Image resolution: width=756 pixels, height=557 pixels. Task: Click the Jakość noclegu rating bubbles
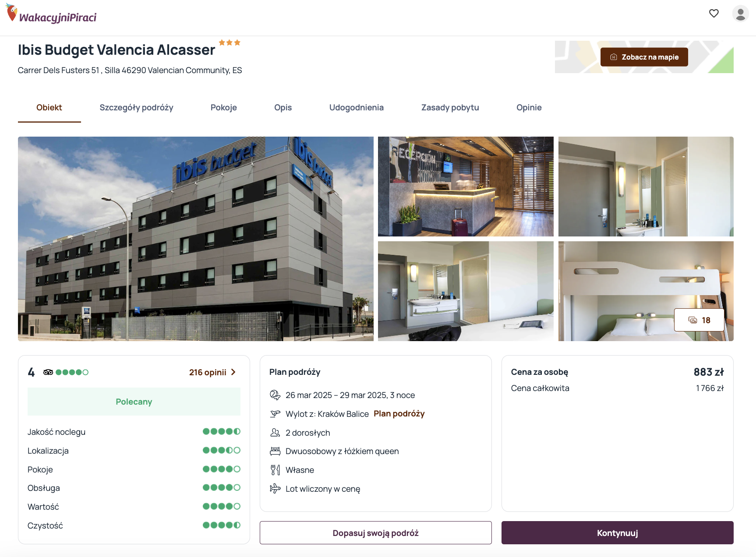click(x=222, y=431)
